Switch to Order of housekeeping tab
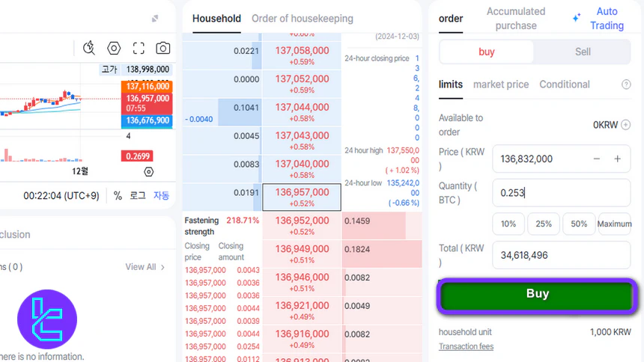Image resolution: width=644 pixels, height=362 pixels. coord(303,19)
